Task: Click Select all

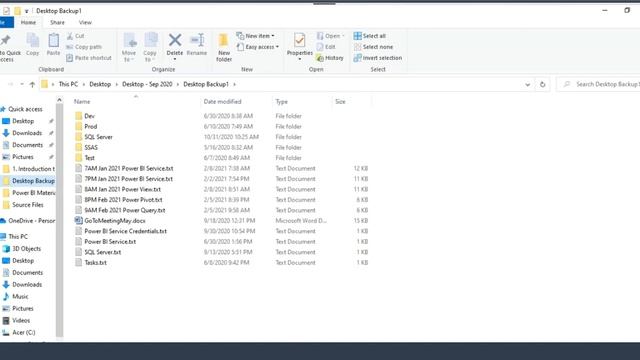Action: click(x=370, y=36)
